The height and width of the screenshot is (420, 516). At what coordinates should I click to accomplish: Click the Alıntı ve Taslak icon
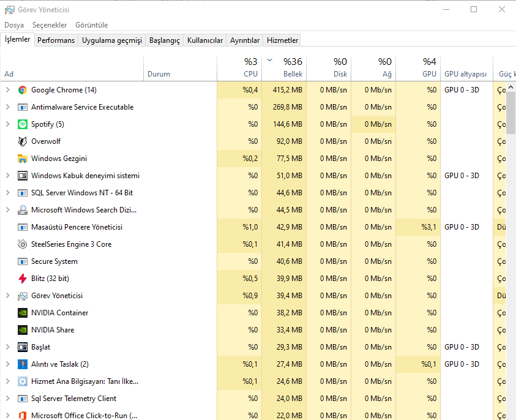[23, 364]
